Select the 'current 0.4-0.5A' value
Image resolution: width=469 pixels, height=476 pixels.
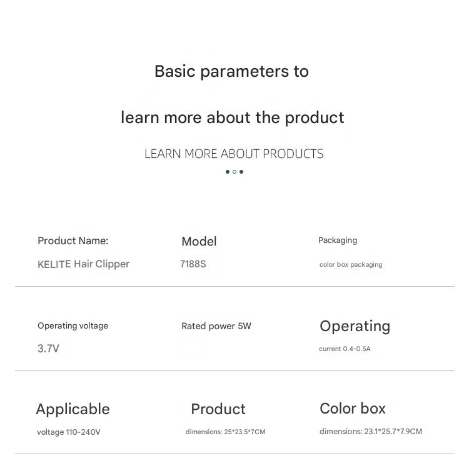[345, 349]
